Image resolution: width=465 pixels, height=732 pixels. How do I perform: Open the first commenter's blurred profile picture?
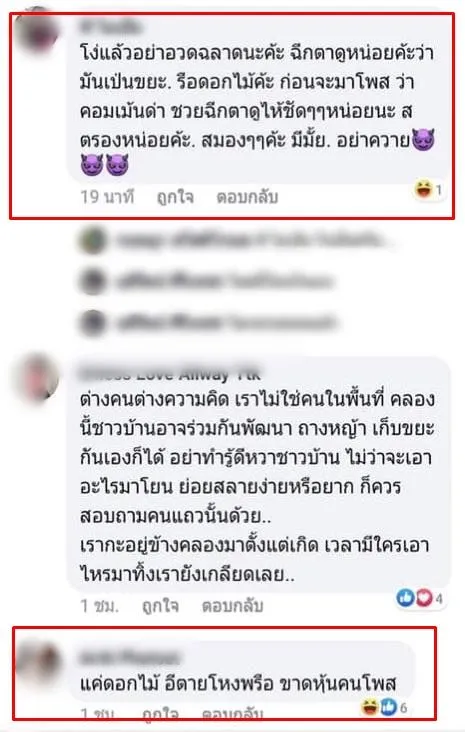tap(36, 32)
